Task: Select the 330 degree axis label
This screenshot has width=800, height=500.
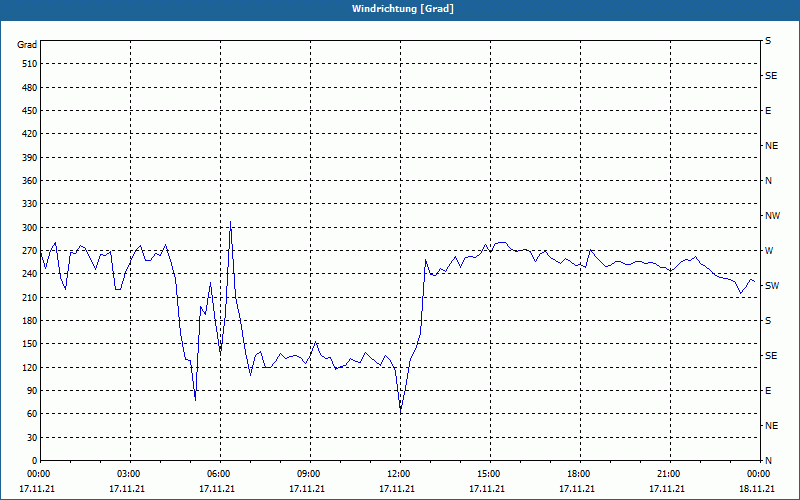Action: [29, 204]
